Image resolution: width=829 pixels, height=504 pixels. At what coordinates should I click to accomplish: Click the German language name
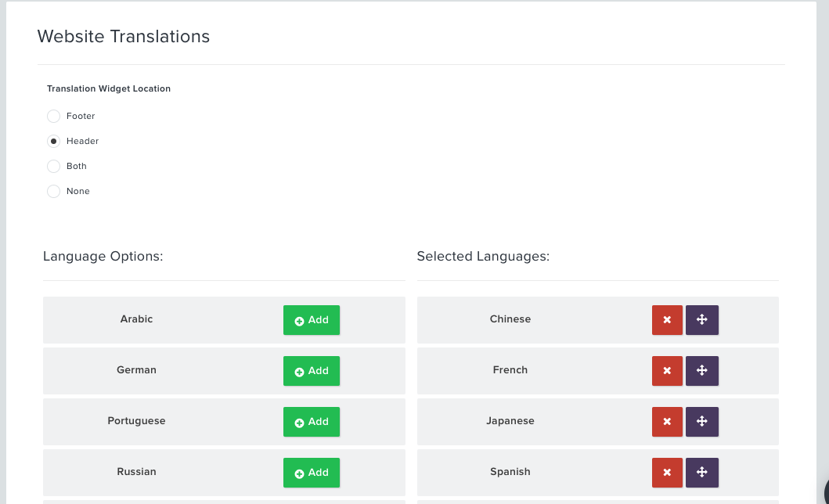(136, 370)
